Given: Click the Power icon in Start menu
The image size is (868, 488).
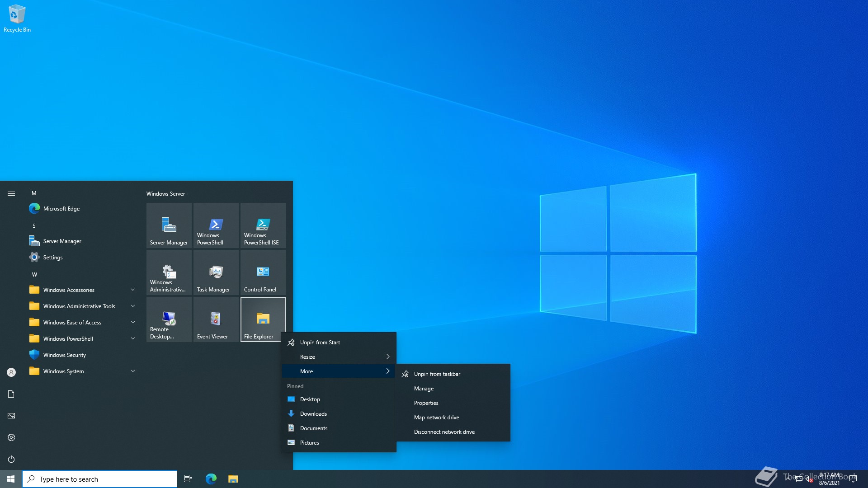Looking at the screenshot, I should pos(11,459).
